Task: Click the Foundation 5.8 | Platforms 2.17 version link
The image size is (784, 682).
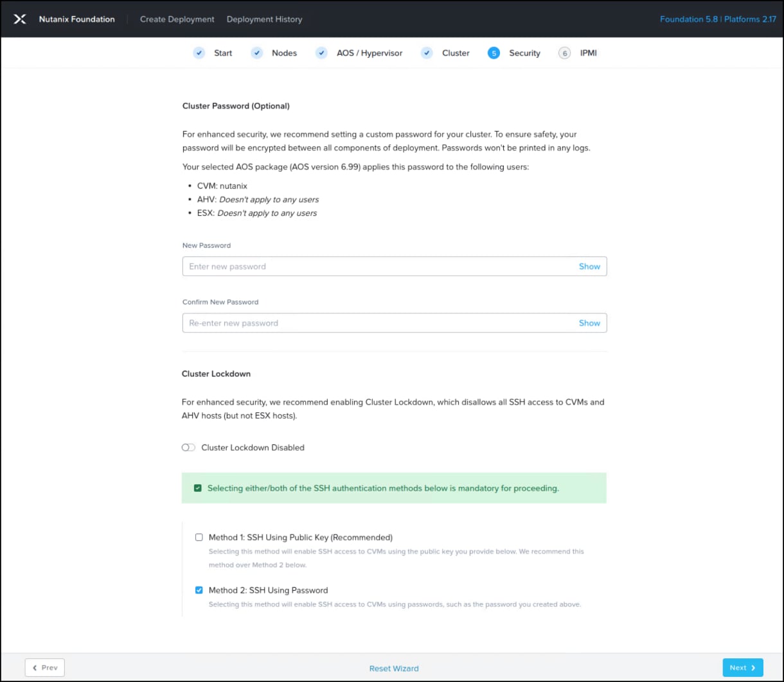Action: click(x=718, y=19)
